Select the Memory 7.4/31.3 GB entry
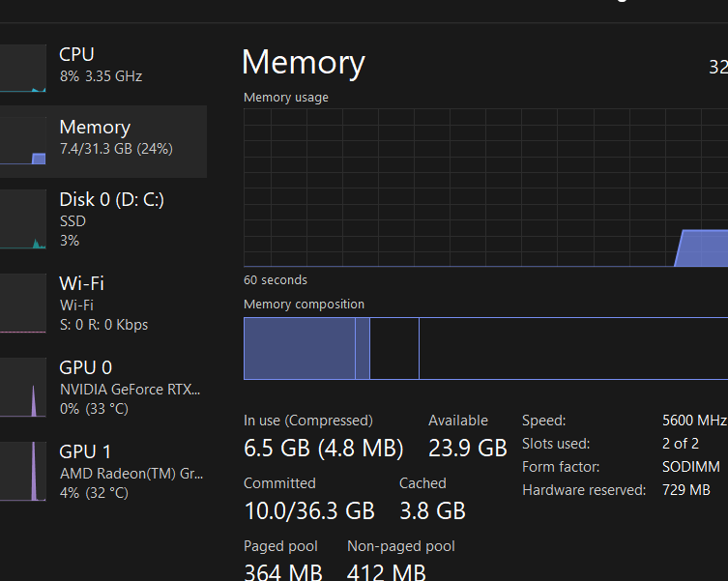This screenshot has width=728, height=581. 116,138
